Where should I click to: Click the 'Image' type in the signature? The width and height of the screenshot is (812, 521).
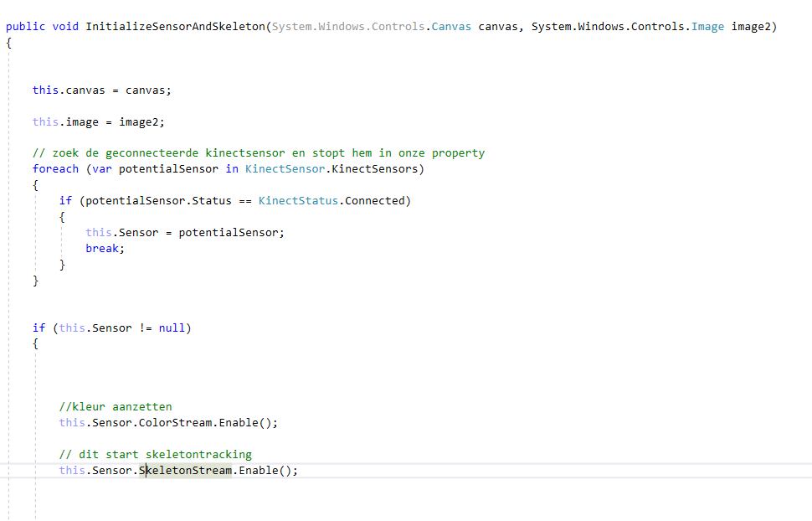(707, 27)
